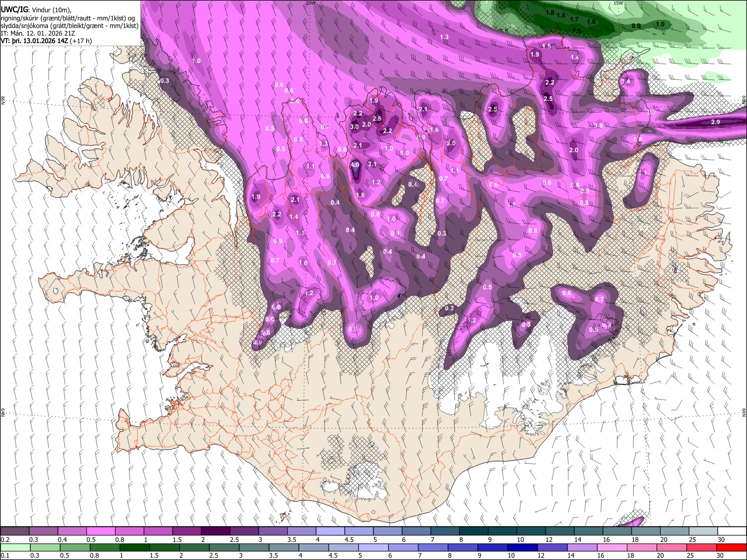The image size is (747, 560).
Task: Click the upper legend swatch between 4 and 4.5
Action: pyautogui.click(x=330, y=531)
